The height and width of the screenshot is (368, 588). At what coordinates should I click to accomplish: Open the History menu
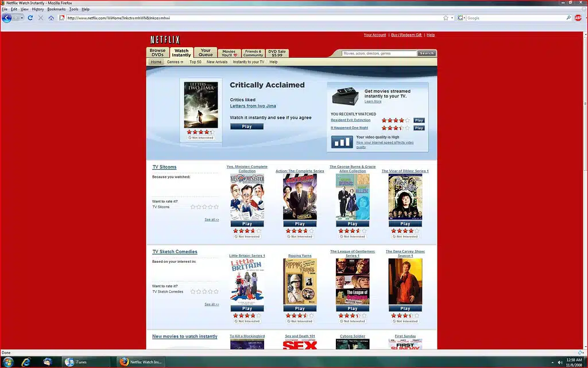(x=38, y=9)
